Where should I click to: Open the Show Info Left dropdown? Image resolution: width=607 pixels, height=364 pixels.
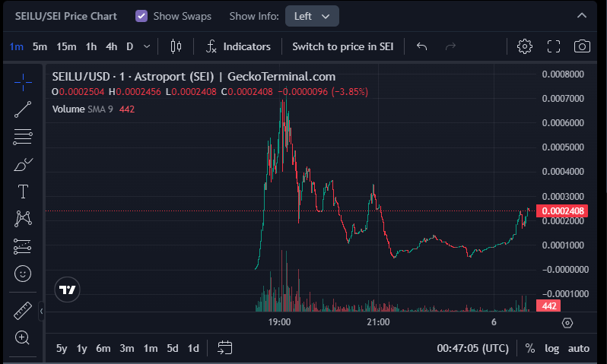click(312, 16)
